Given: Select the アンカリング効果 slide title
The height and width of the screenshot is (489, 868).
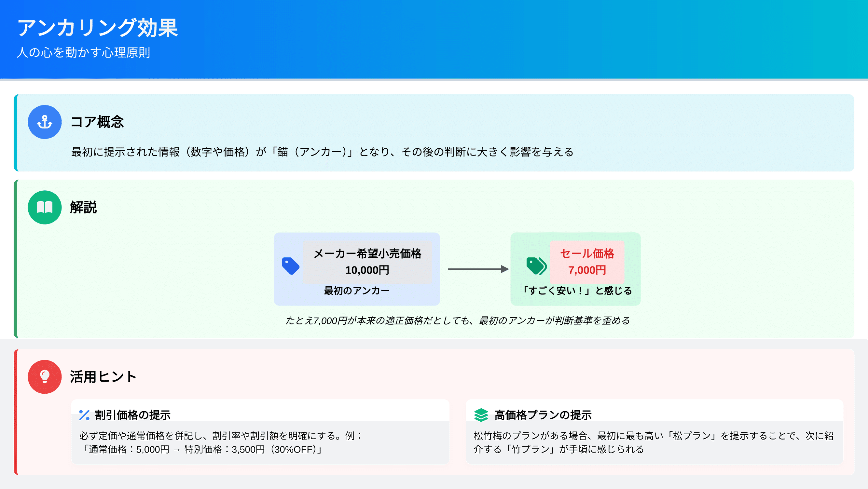Looking at the screenshot, I should 98,28.
